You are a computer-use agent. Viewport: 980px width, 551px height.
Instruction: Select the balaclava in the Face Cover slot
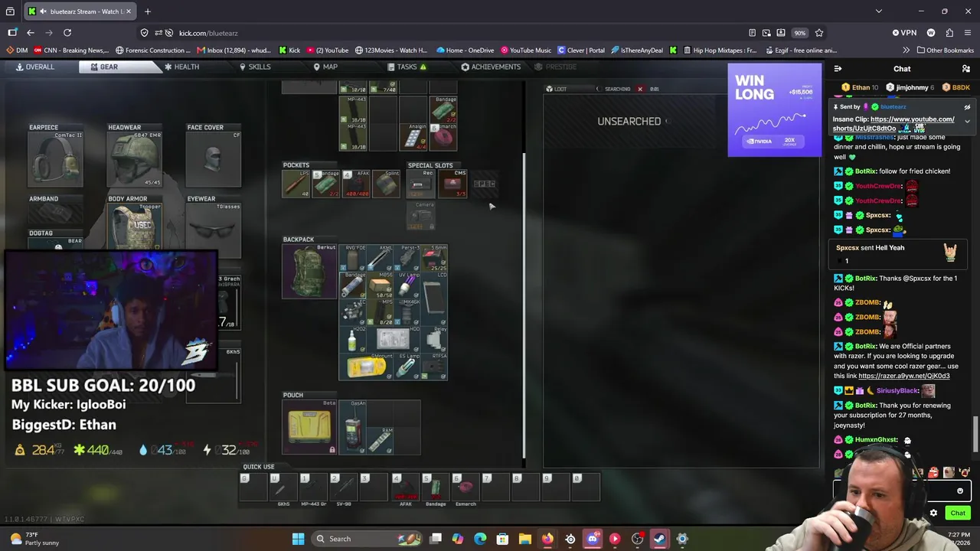(x=214, y=159)
